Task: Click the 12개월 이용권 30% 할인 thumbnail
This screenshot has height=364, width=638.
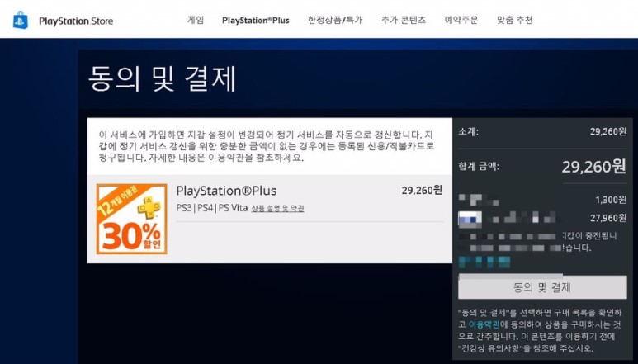Action: 132,219
